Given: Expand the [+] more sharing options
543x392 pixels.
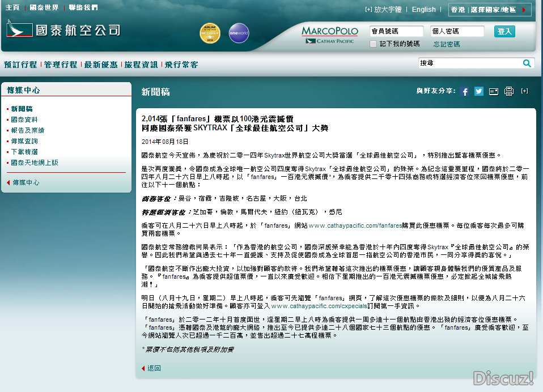Looking at the screenshot, I should tap(524, 91).
